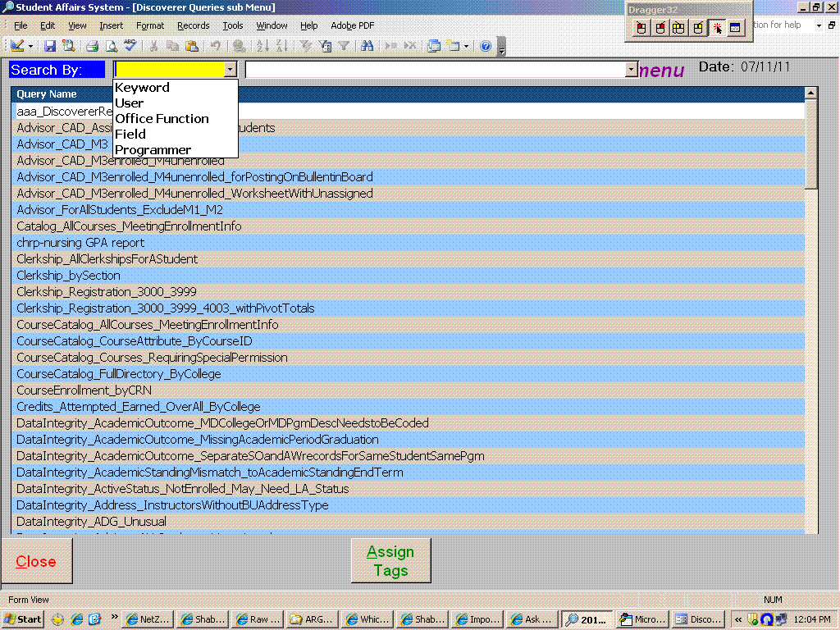Open Print Preview from the toolbar
This screenshot has height=630, width=840.
click(x=111, y=47)
